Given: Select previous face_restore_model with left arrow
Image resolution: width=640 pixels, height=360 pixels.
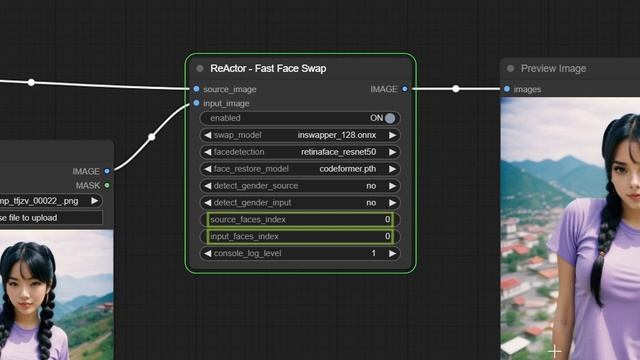Looking at the screenshot, I should click(x=208, y=169).
